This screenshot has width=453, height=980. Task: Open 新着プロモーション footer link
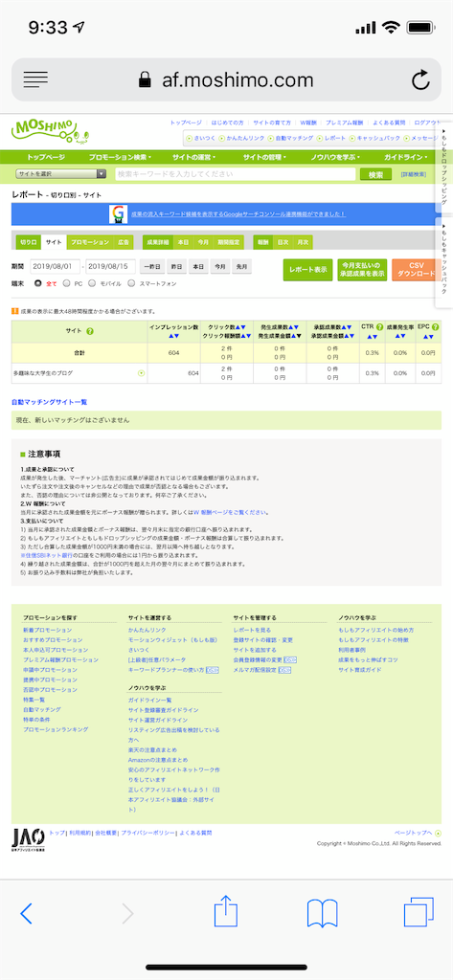[x=48, y=630]
